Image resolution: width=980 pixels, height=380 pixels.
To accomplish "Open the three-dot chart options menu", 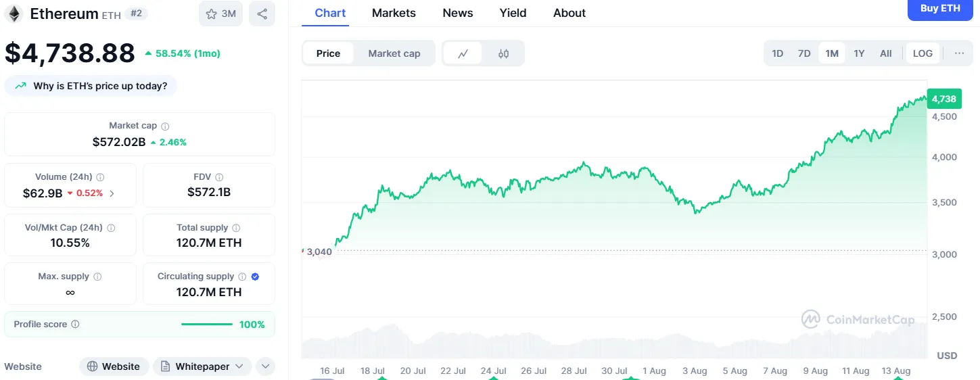I will pos(959,53).
